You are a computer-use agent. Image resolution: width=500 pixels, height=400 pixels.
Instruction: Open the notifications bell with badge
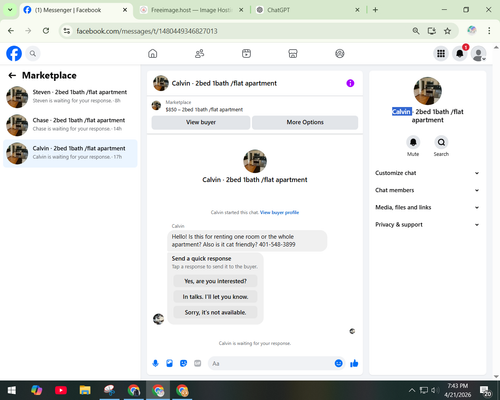click(460, 53)
